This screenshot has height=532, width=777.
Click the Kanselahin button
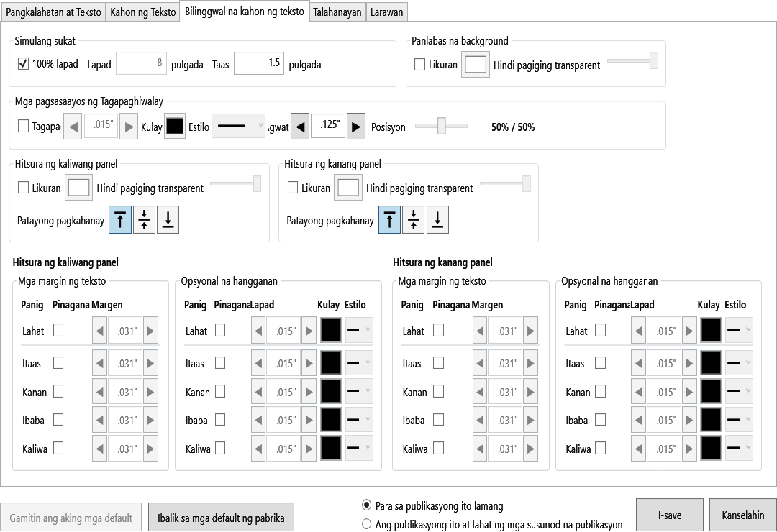[742, 515]
